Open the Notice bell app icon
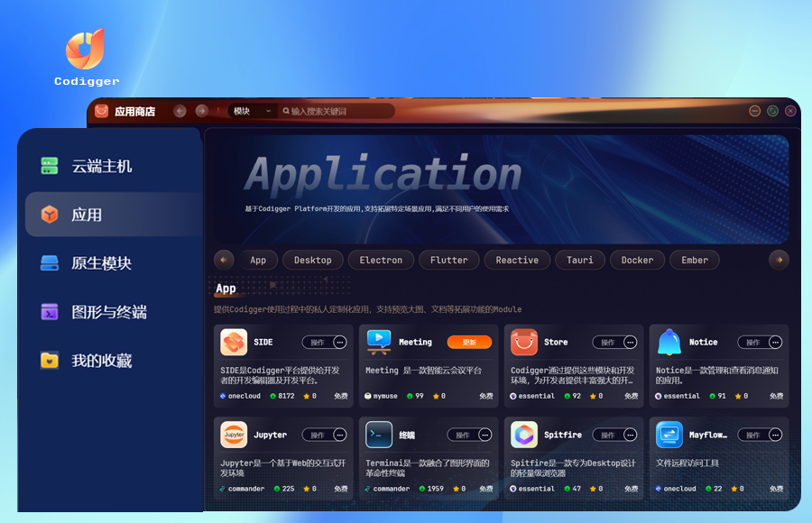 click(x=669, y=342)
